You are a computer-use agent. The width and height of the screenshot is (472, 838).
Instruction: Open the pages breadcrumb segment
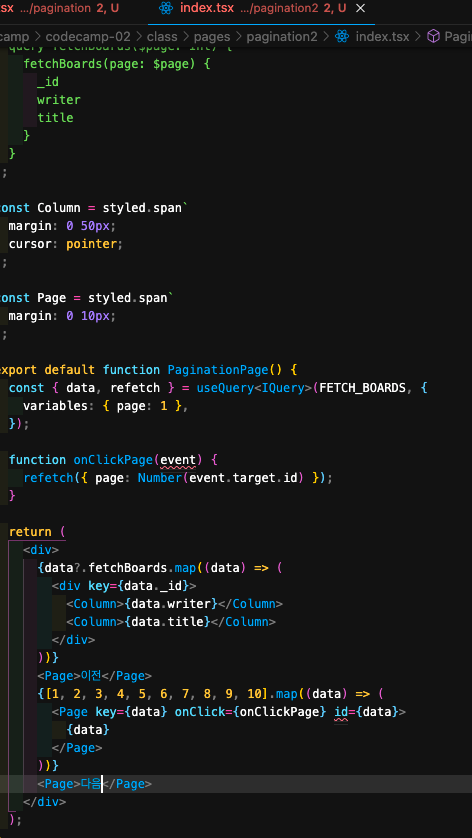tap(212, 37)
